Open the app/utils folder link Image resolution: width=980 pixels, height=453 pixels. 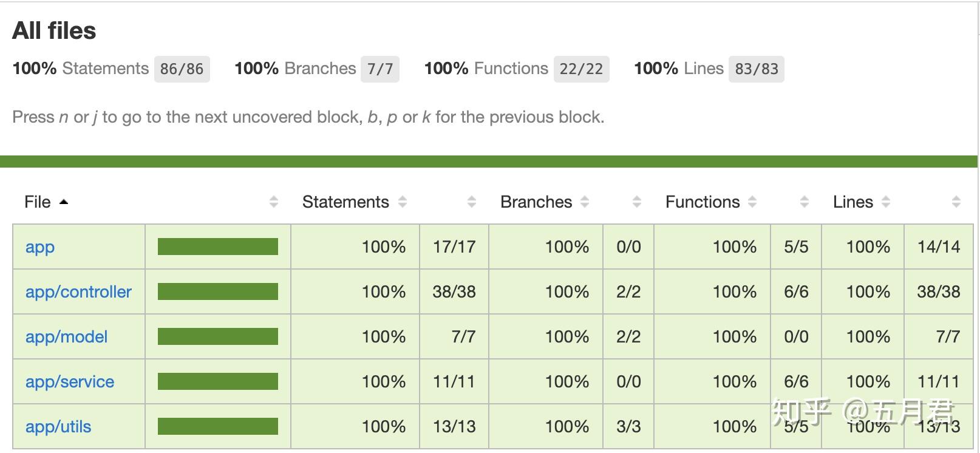(58, 427)
